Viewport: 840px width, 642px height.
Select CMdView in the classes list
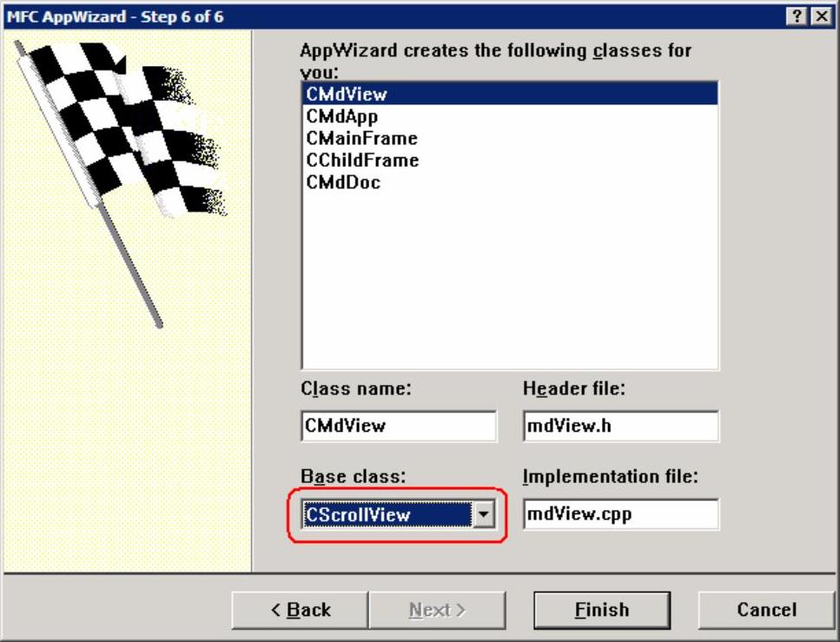point(509,95)
